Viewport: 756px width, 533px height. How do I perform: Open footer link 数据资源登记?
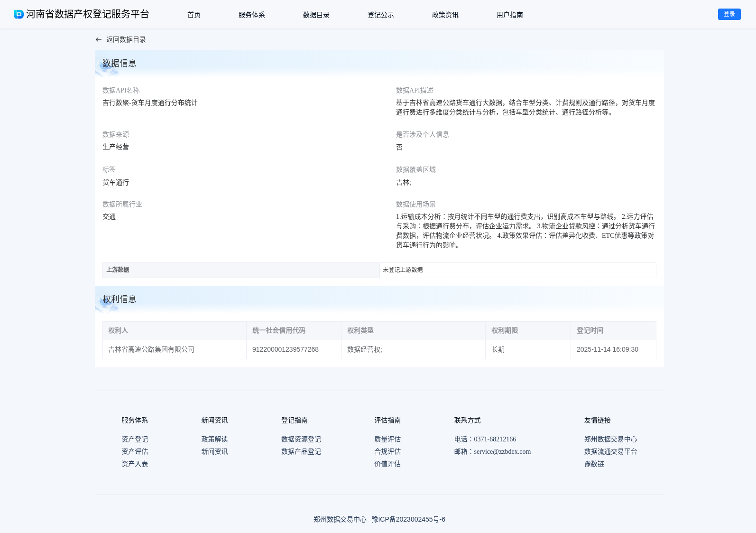tap(301, 439)
